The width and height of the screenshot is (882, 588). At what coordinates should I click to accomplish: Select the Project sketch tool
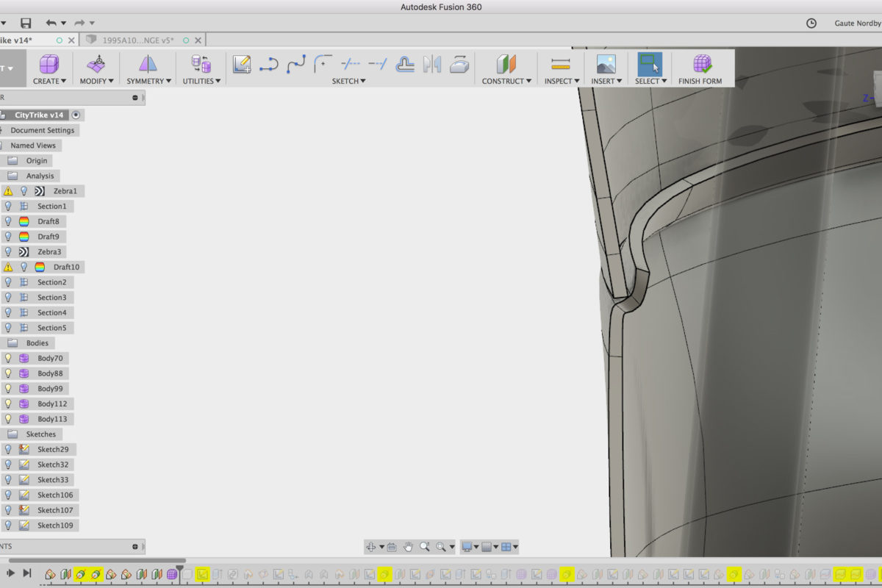(x=459, y=65)
